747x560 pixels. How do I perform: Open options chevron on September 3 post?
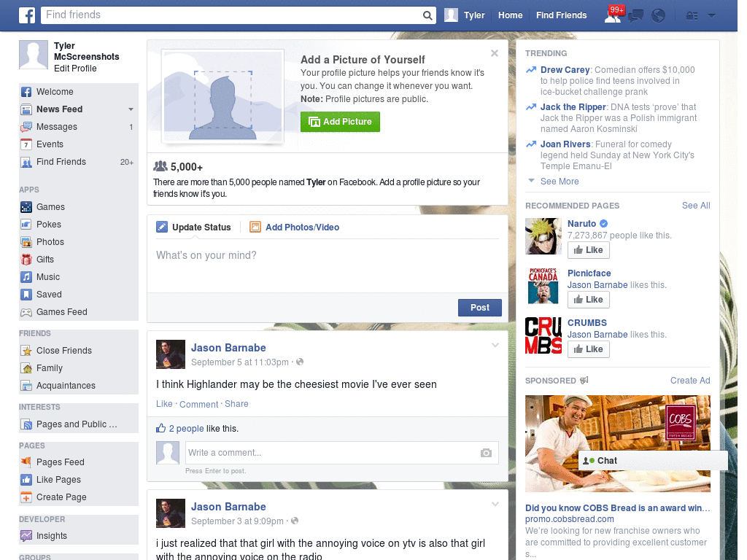click(x=495, y=505)
